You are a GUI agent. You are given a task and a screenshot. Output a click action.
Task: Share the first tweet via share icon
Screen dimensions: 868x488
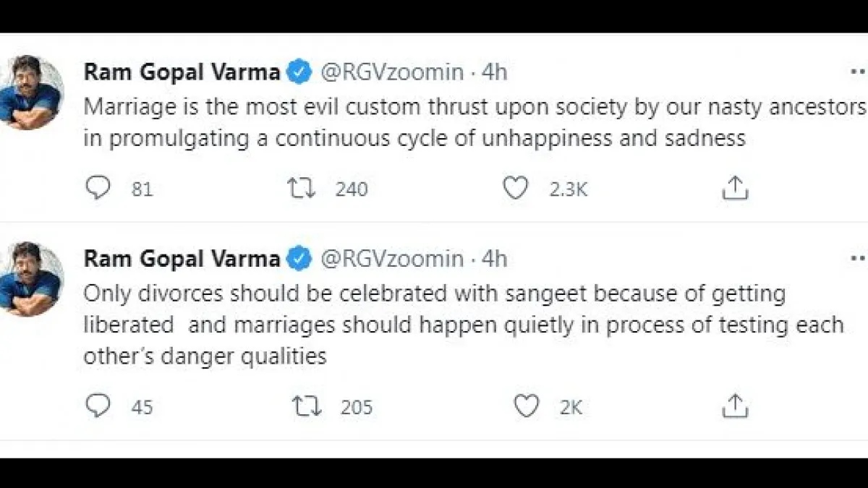point(734,188)
